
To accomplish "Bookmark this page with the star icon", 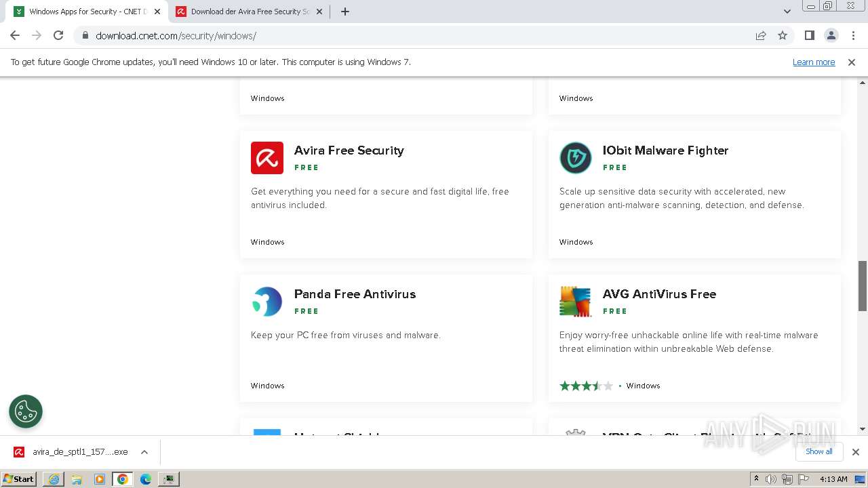I will (x=783, y=35).
